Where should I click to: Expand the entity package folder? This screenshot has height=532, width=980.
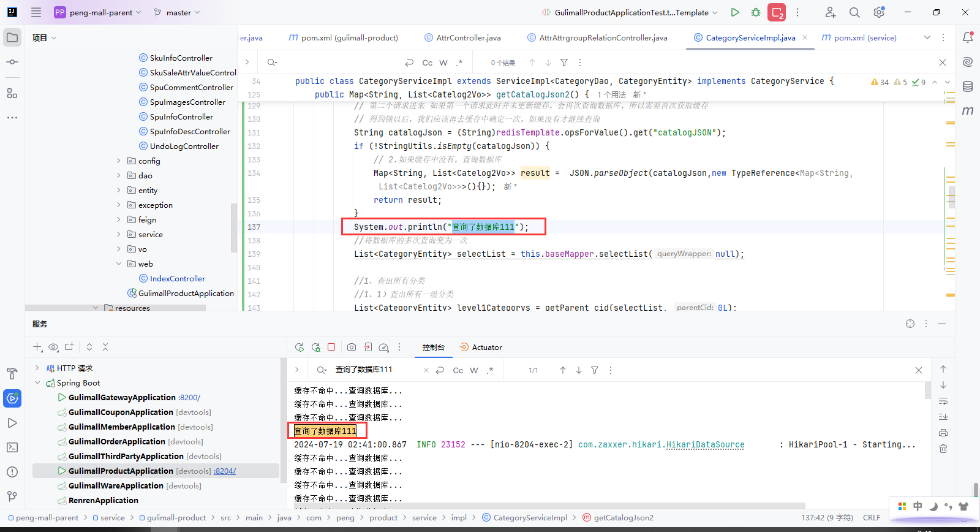(x=119, y=190)
